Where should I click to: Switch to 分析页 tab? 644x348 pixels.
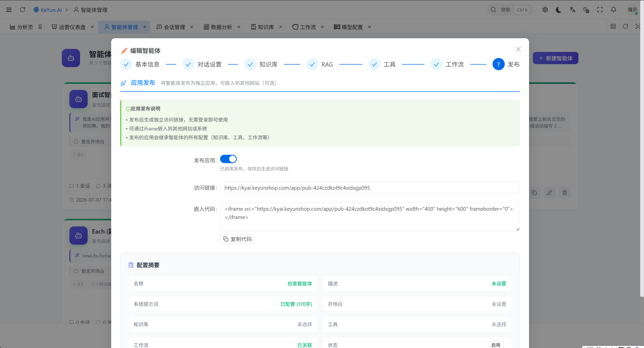(22, 27)
